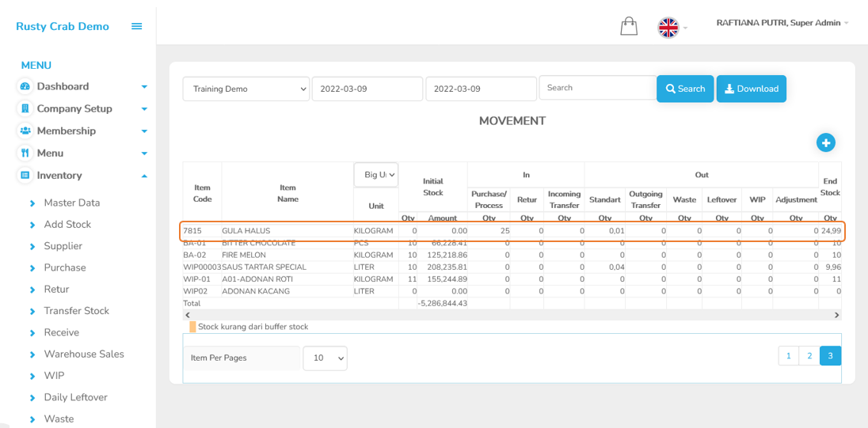Image resolution: width=868 pixels, height=428 pixels.
Task: Open the Big Unit selector dropdown
Action: point(376,174)
